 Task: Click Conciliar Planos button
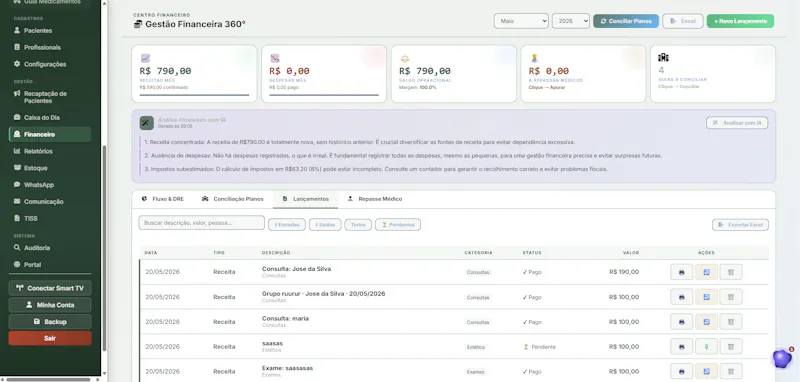[626, 21]
